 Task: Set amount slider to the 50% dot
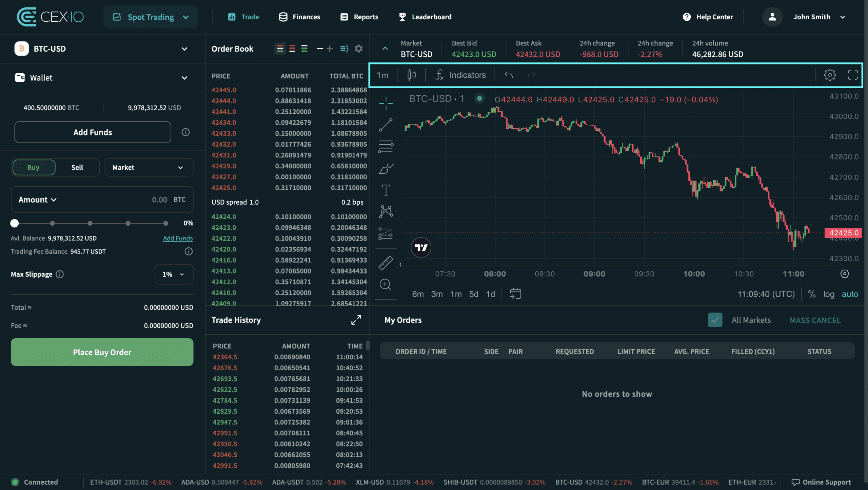(90, 223)
